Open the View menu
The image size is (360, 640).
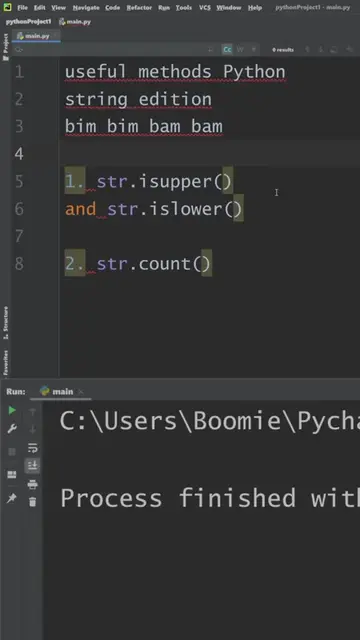(58, 8)
